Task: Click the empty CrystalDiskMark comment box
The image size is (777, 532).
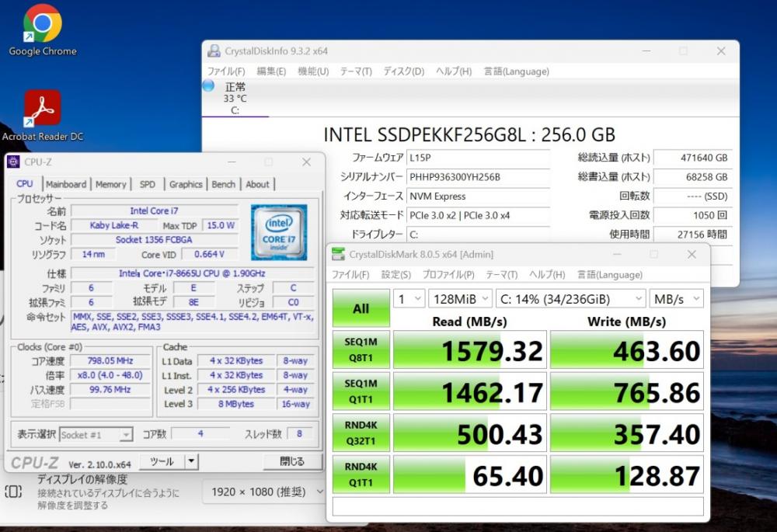Action: tap(517, 506)
